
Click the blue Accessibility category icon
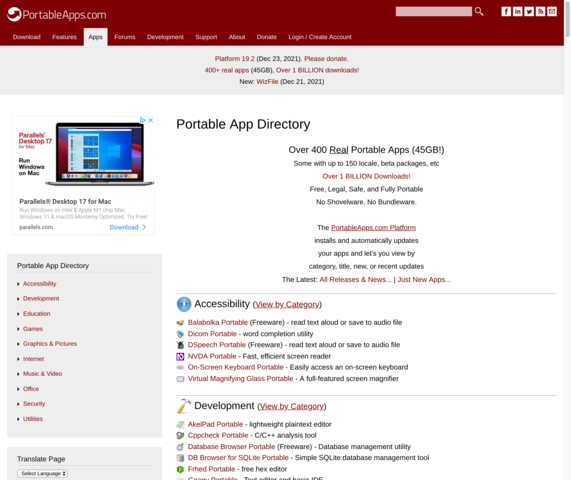[184, 304]
